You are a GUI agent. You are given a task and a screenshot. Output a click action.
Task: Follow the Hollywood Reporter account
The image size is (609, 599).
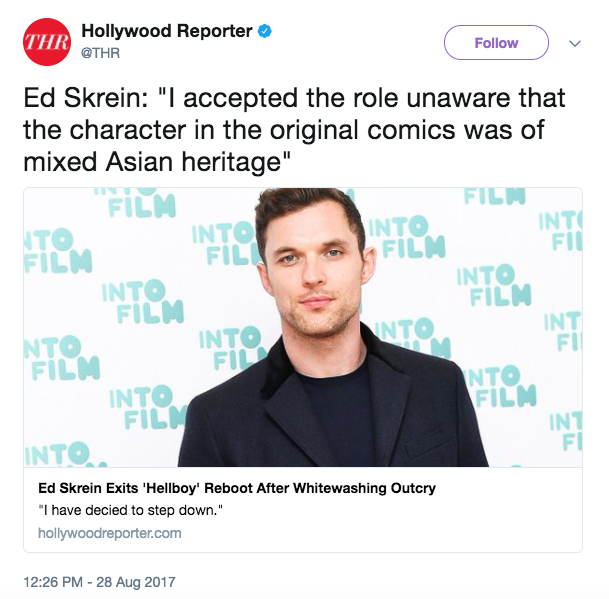pos(496,43)
